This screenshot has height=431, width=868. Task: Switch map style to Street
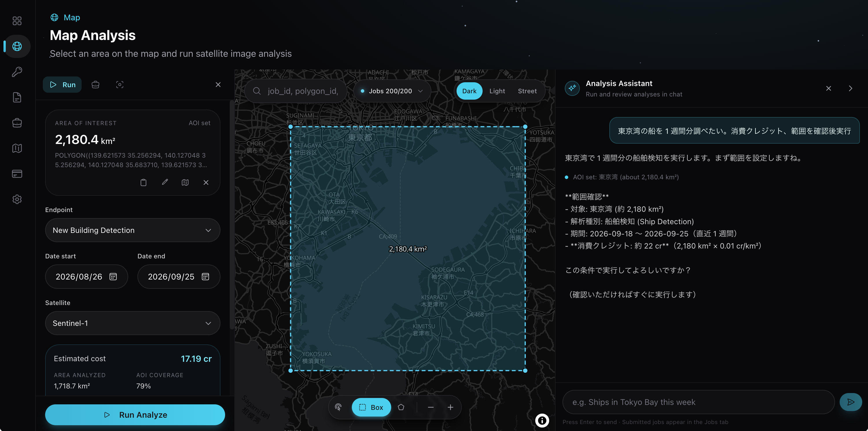coord(527,91)
